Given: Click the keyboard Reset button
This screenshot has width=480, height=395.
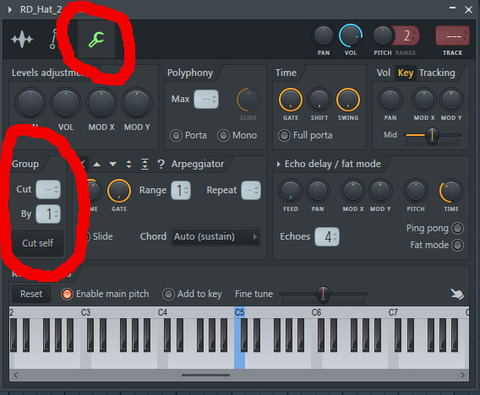Looking at the screenshot, I should [31, 294].
